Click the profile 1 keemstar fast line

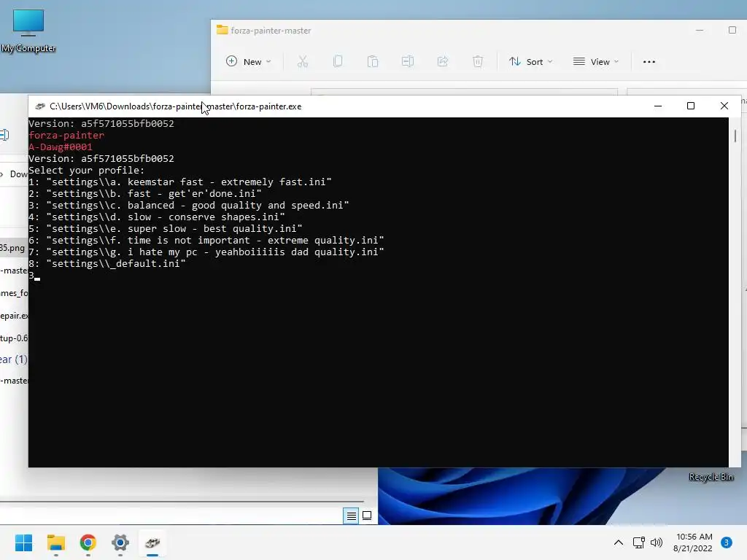click(x=180, y=182)
